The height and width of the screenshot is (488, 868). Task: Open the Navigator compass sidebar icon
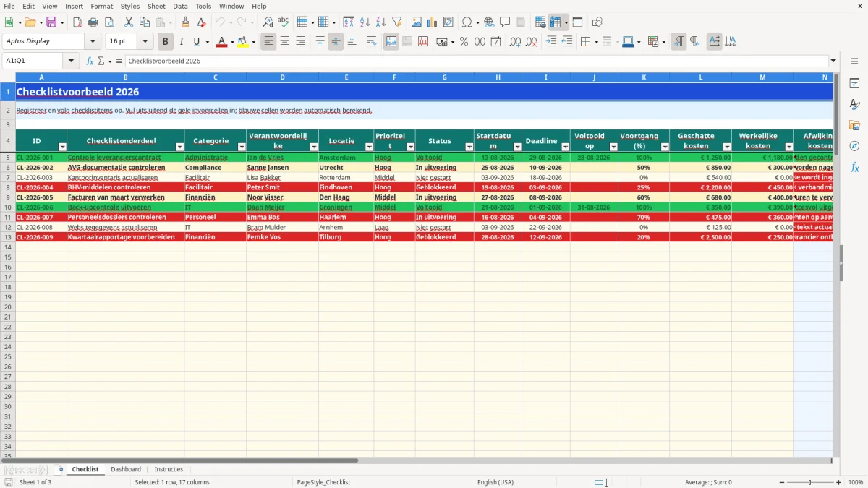tap(854, 147)
